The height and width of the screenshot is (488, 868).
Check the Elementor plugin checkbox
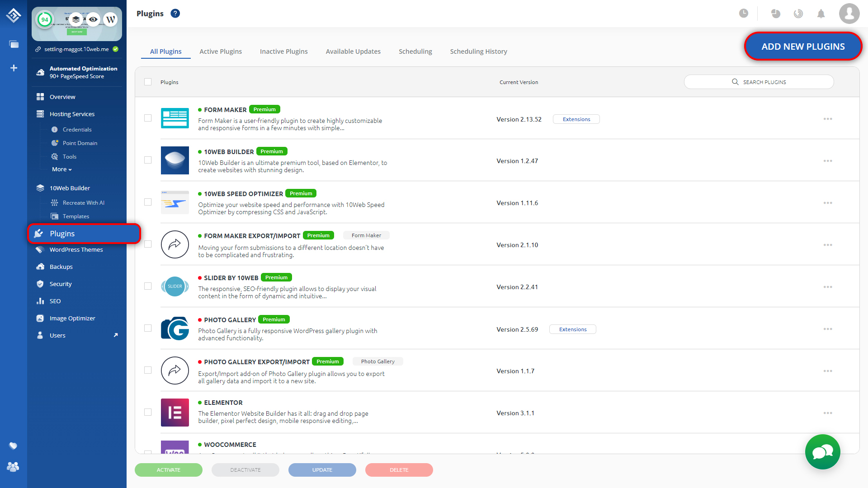pos(148,412)
